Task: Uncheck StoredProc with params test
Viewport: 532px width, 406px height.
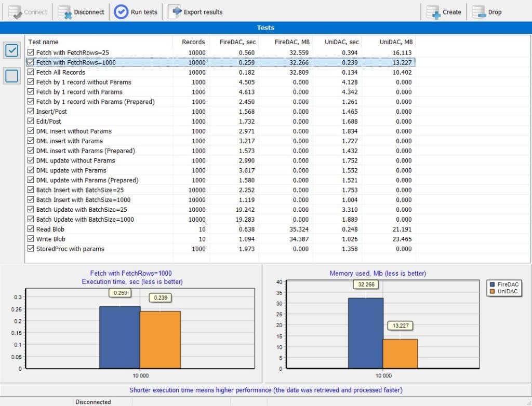Action: pos(31,249)
